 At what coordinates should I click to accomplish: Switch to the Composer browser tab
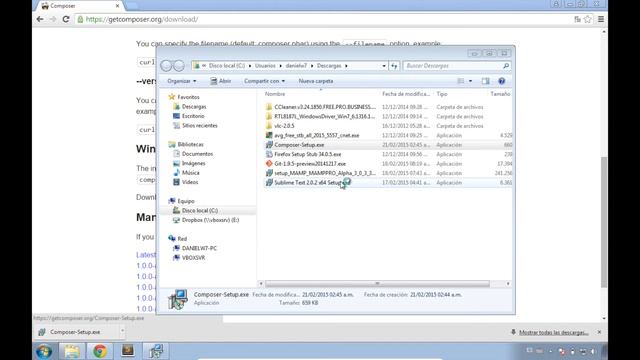click(x=80, y=6)
